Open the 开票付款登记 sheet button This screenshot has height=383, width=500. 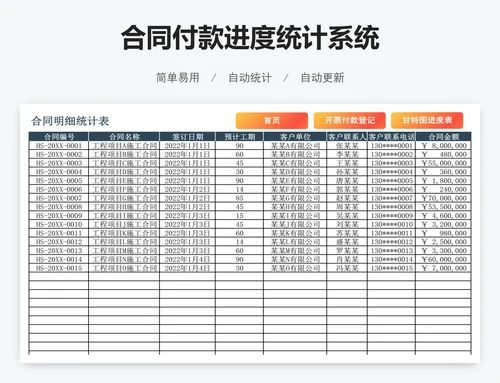[x=350, y=120]
